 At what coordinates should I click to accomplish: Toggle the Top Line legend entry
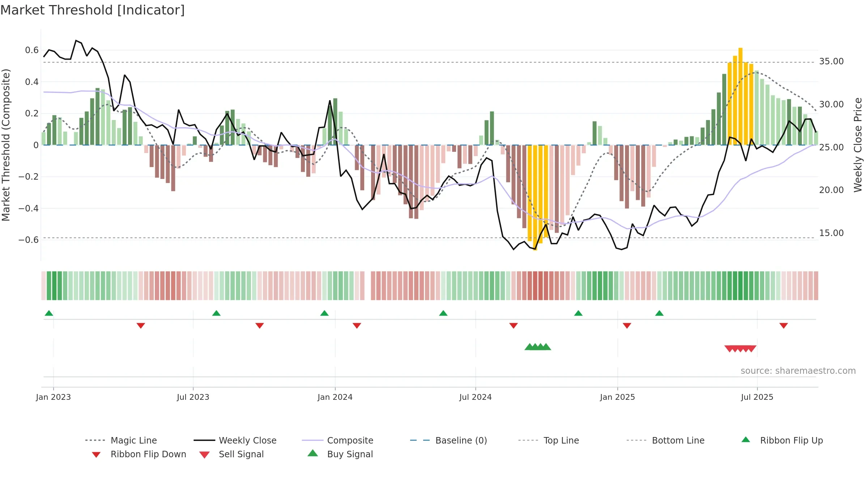[x=549, y=440]
